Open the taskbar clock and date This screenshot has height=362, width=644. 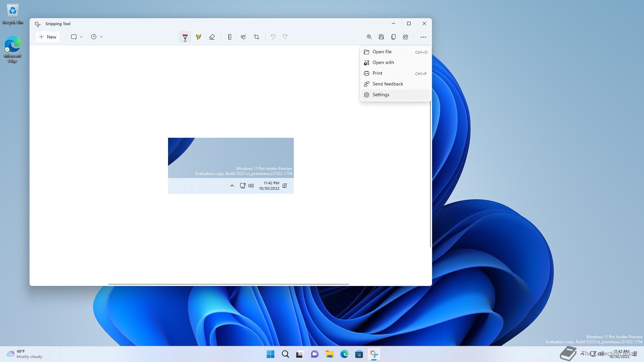point(619,354)
